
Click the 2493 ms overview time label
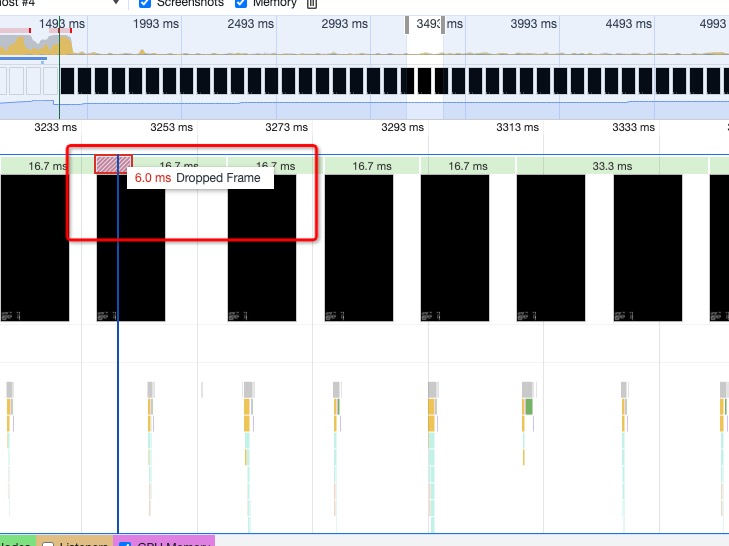(x=250, y=24)
